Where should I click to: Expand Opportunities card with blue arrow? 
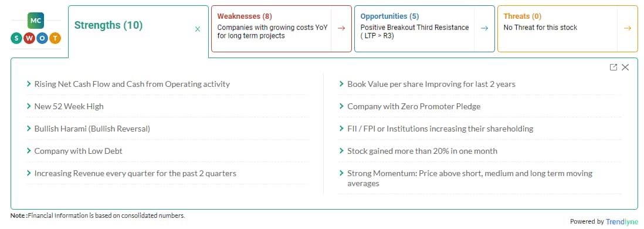(484, 28)
